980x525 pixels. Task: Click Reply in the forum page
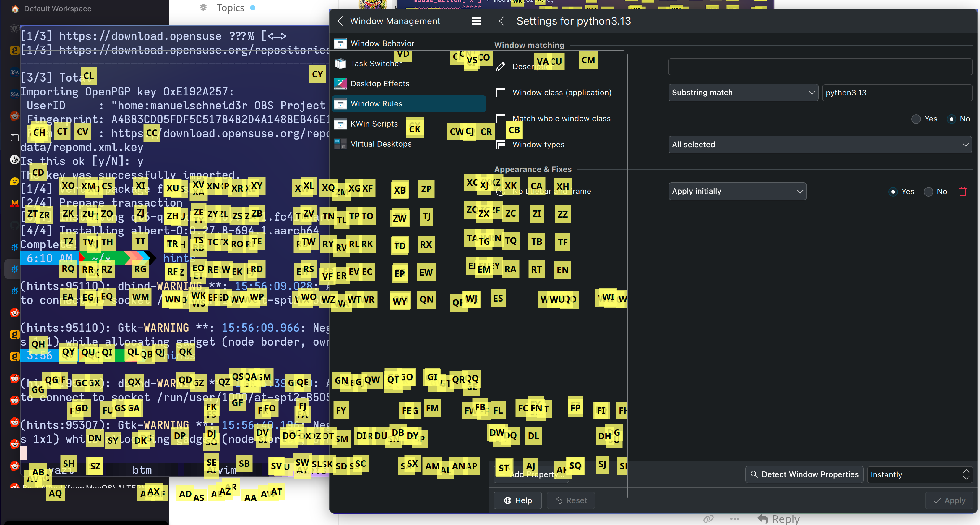778,519
